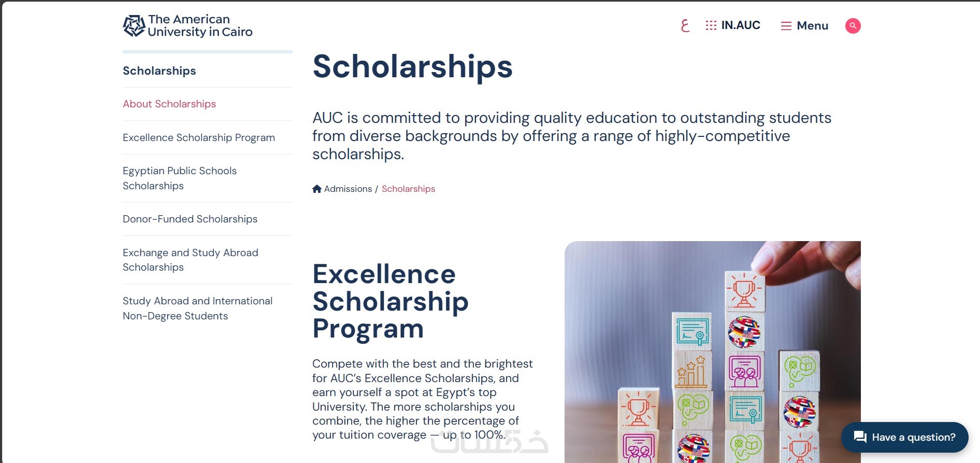980x463 pixels.
Task: Click the IN.AUC text link
Action: (741, 25)
